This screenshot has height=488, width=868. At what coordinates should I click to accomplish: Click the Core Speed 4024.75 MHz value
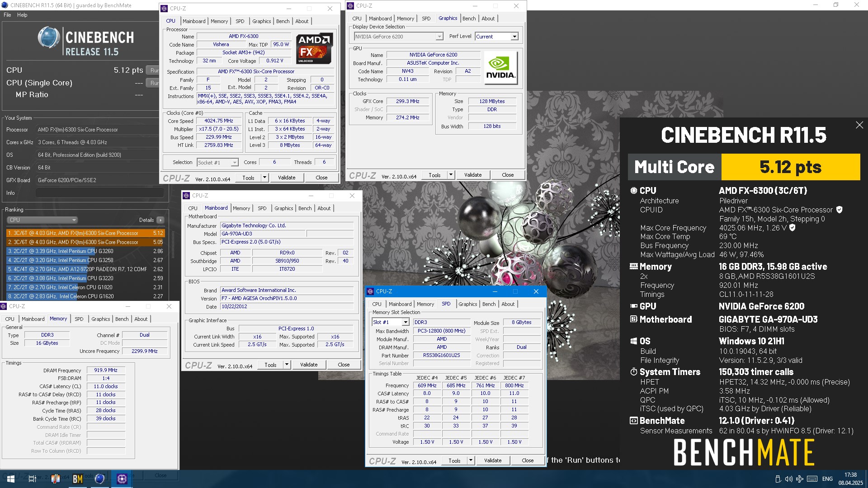(219, 121)
